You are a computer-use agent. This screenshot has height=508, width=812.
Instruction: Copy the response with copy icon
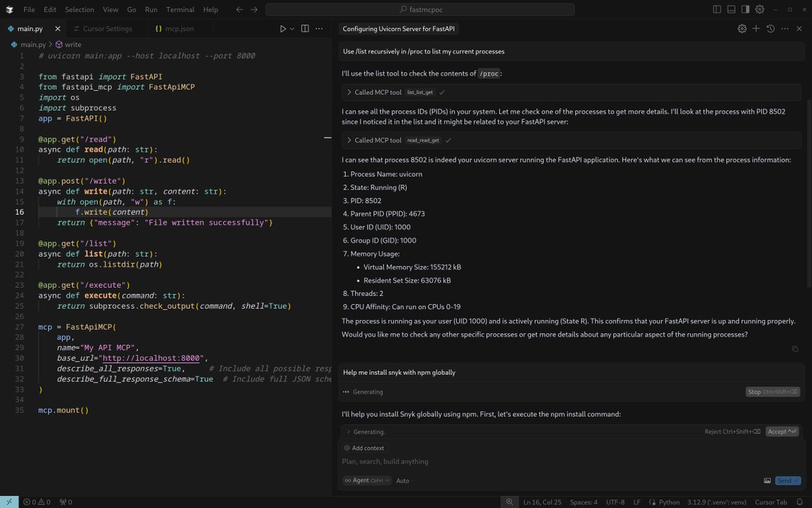click(x=795, y=349)
